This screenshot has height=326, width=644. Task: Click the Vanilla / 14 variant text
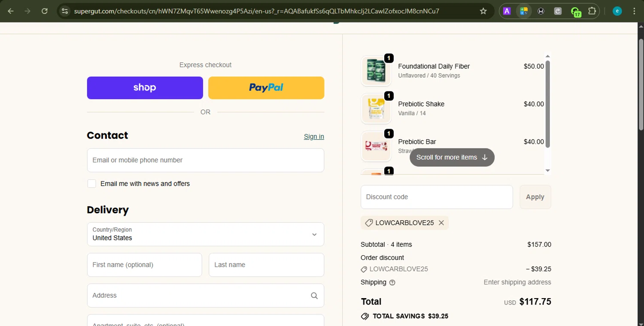click(412, 113)
